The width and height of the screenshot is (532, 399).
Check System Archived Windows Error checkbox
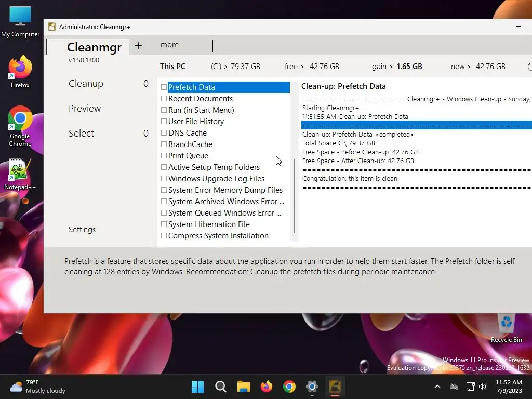164,202
